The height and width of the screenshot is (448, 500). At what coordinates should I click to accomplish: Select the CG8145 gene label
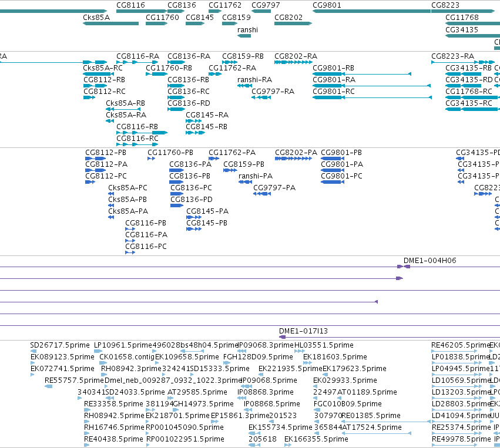(200, 17)
